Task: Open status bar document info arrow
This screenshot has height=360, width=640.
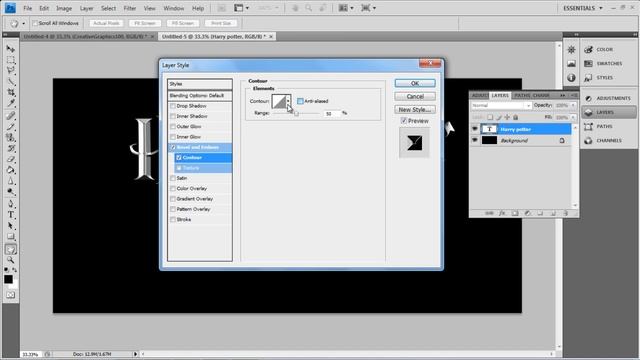Action: click(x=136, y=354)
